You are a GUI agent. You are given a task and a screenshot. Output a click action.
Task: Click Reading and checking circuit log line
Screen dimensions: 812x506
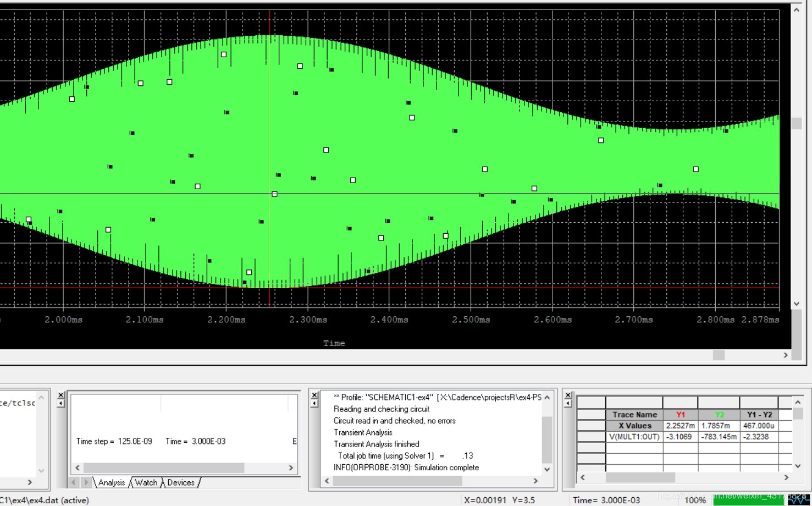tap(382, 409)
